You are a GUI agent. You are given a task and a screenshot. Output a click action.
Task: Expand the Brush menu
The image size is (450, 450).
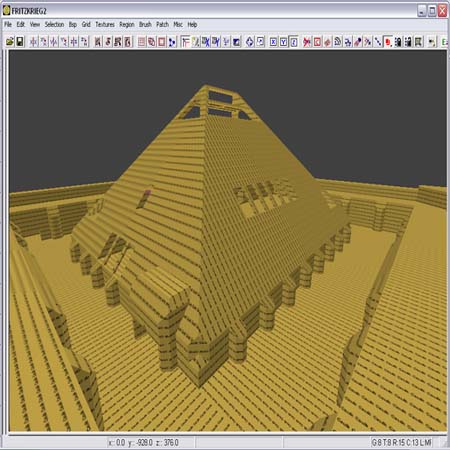[x=145, y=24]
